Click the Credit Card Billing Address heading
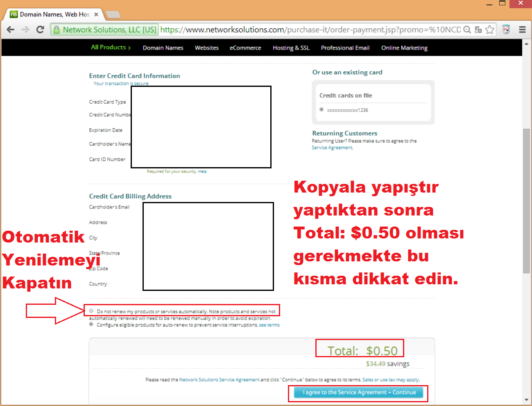 coord(130,196)
